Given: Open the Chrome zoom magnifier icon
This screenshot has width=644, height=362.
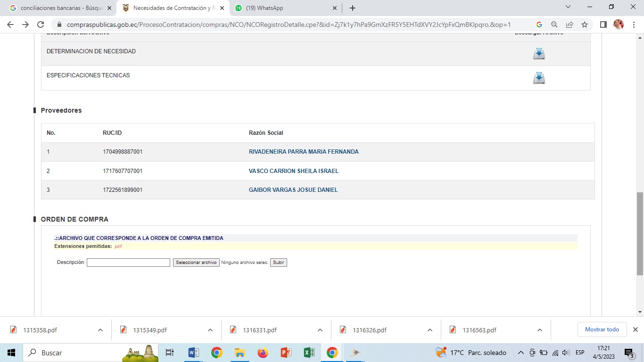Looking at the screenshot, I should tap(554, 25).
